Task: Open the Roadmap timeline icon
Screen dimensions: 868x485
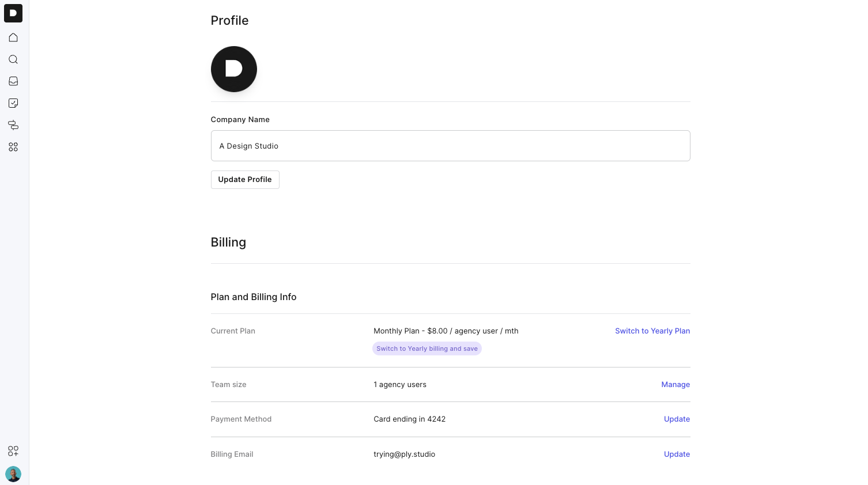Action: tap(13, 125)
